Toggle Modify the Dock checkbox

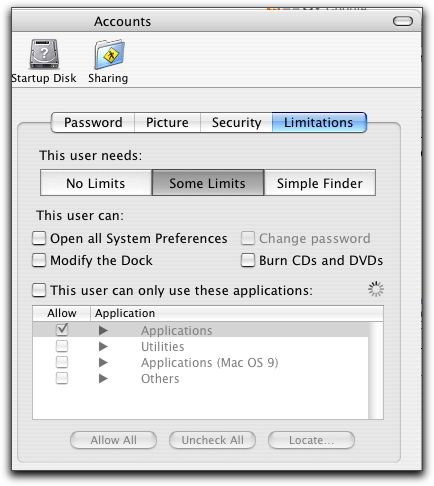[x=39, y=260]
